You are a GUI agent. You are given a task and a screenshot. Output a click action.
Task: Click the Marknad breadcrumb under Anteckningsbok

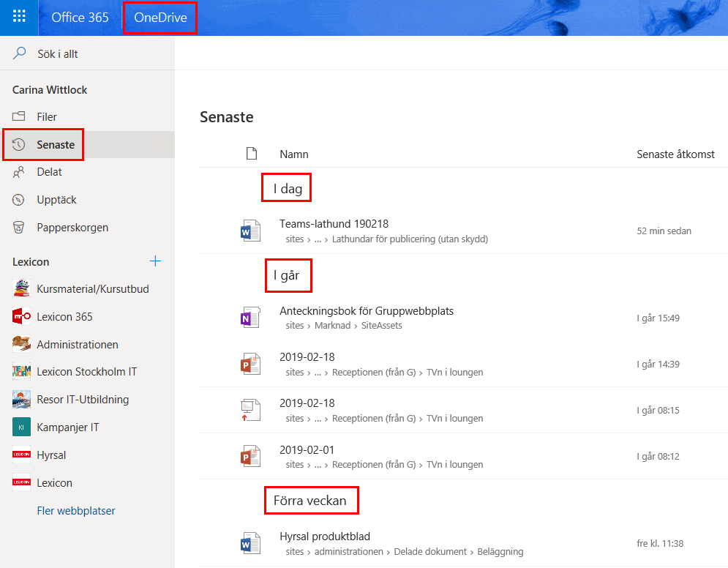pos(332,326)
